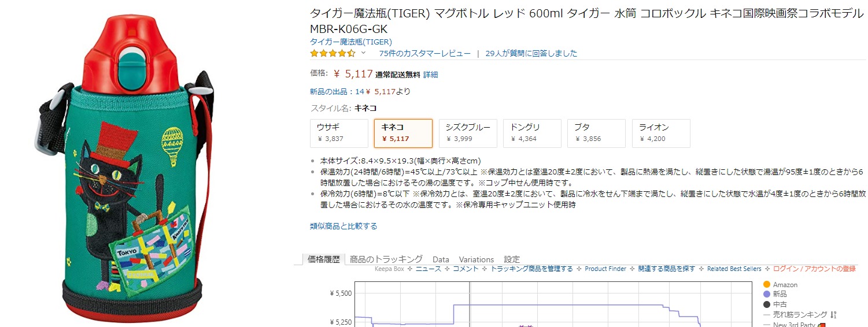The image size is (868, 327).
Task: Toggle Amazon orange legend dot in chart
Action: (x=767, y=285)
